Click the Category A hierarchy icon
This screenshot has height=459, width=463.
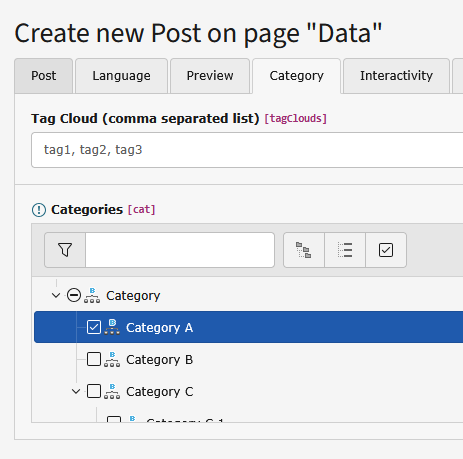click(112, 327)
